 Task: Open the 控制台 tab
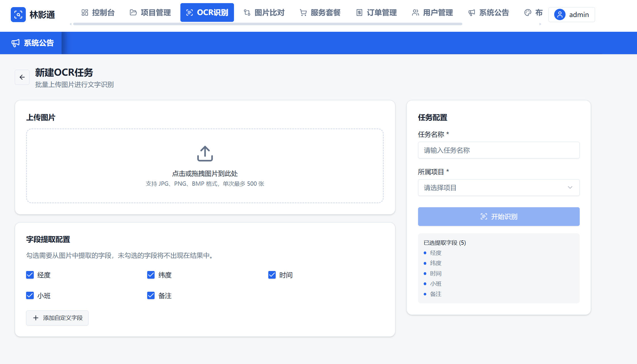[98, 12]
